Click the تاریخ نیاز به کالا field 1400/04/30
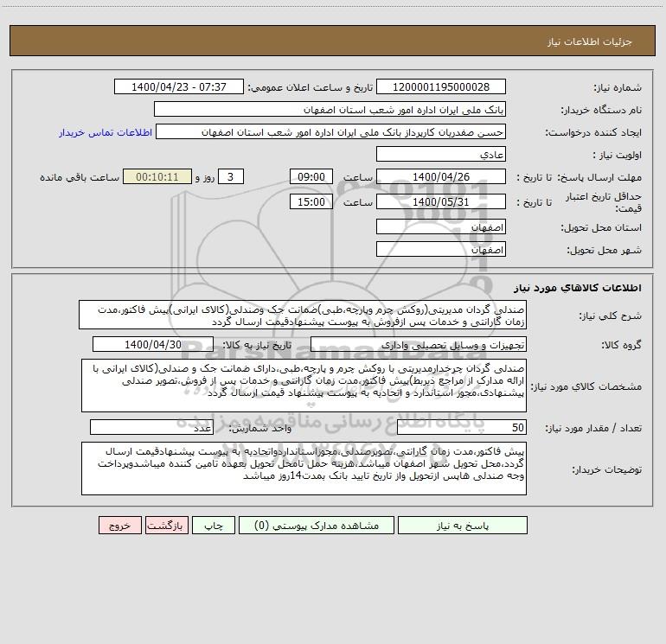Image resolution: width=666 pixels, height=644 pixels. 153,344
